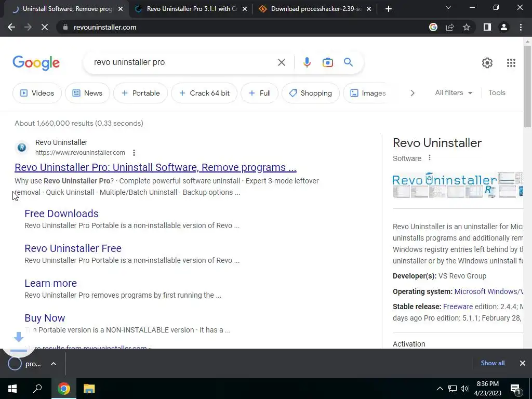532x399 pixels.
Task: Open the Chrome profile menu
Action: tap(504, 27)
